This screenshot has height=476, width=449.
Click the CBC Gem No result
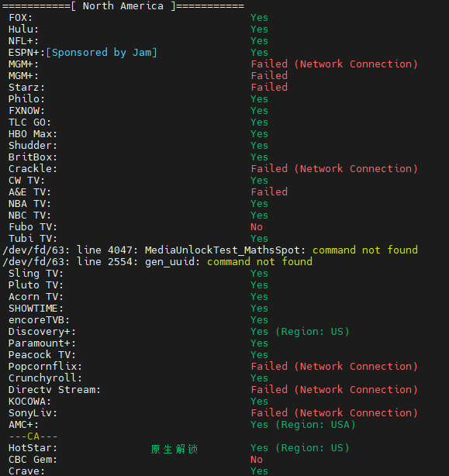point(257,460)
